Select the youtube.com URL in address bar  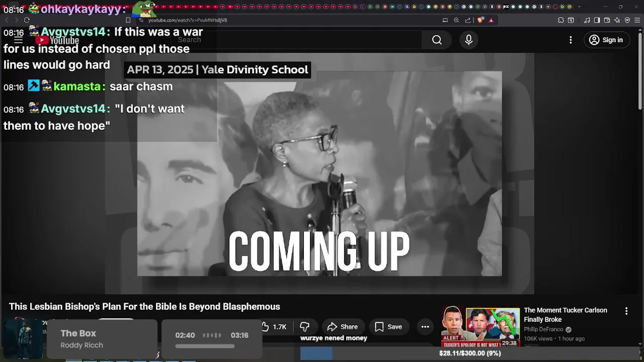188,20
